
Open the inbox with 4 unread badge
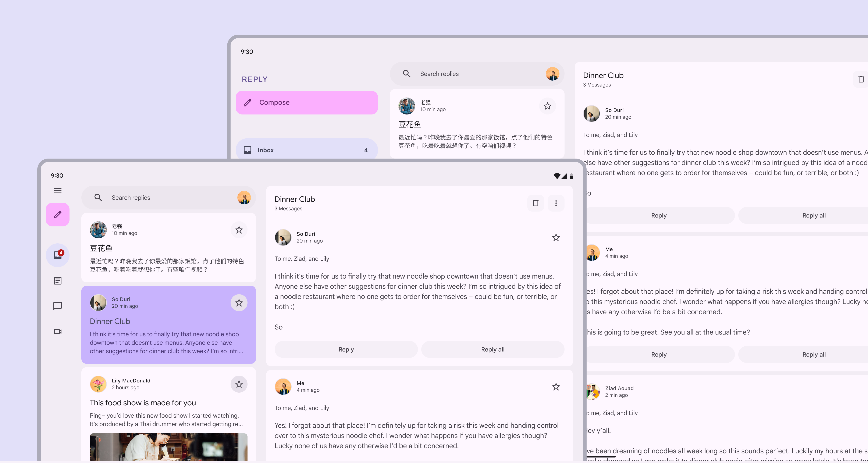click(58, 255)
